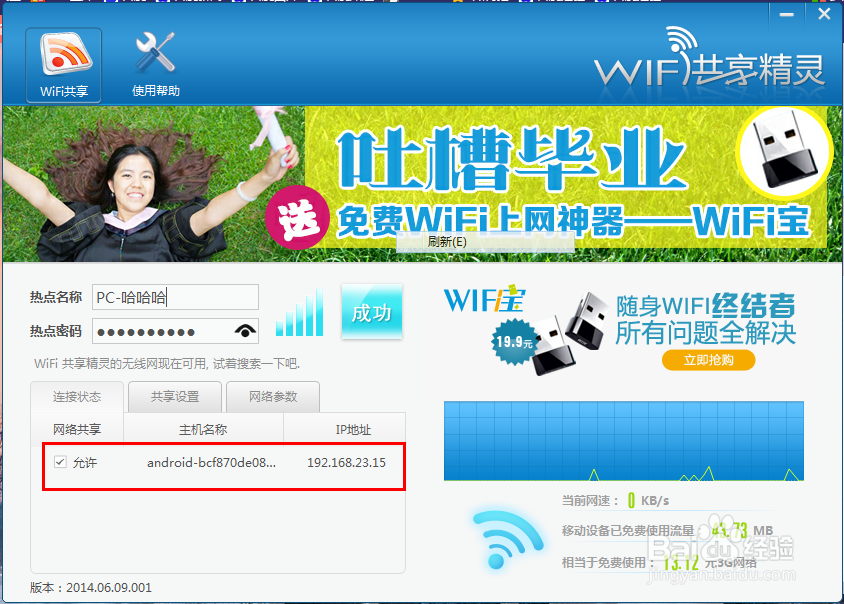Switch to the 网络参数 tab
The image size is (844, 604).
pos(273,397)
